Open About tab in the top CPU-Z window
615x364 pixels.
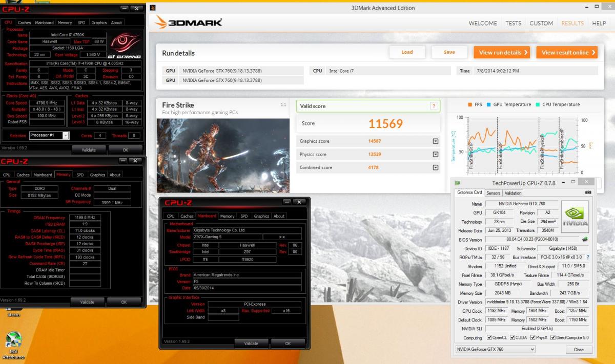[x=116, y=23]
